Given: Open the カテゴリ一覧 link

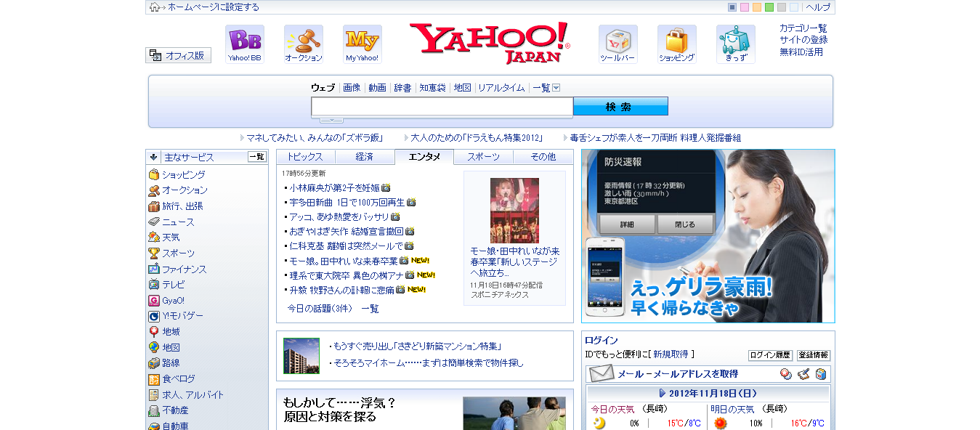Looking at the screenshot, I should click(x=803, y=28).
